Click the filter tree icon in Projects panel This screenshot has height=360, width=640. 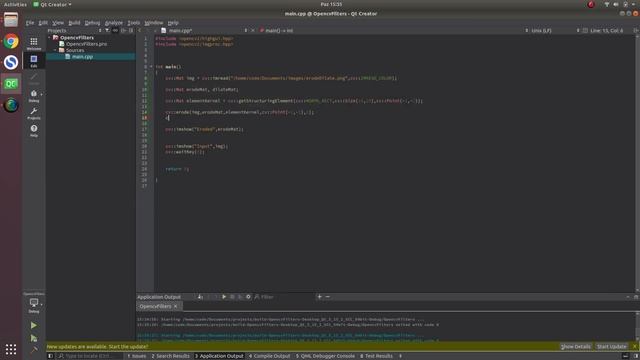point(107,31)
